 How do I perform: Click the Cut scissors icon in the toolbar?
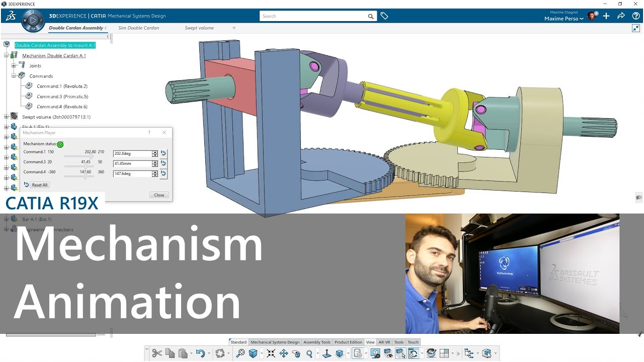click(157, 353)
